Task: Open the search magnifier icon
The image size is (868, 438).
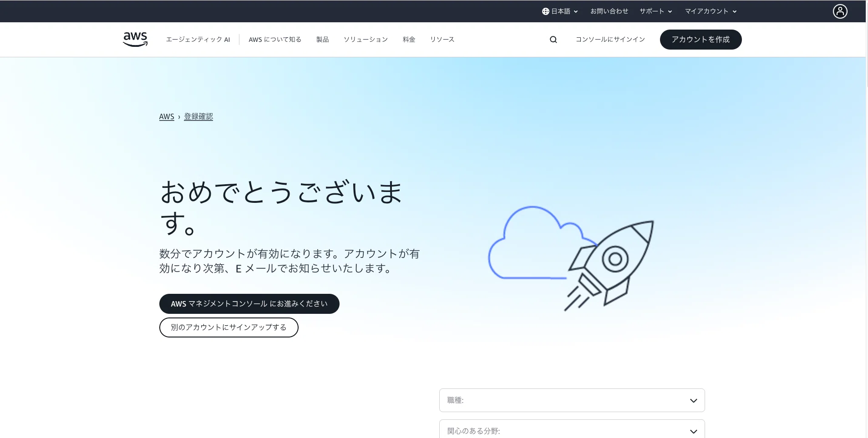Action: [x=553, y=40]
